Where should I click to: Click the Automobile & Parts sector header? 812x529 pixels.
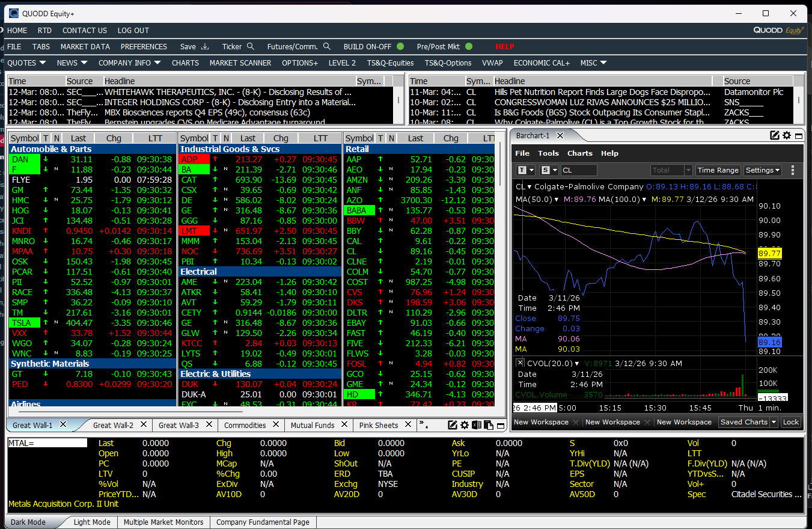click(x=93, y=149)
